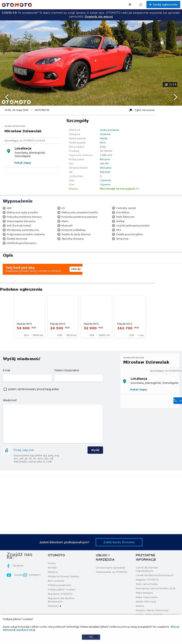Open the Mazda MX-5 listing priced 162 700
This screenshot has height=644, width=182.
(x=130, y=317)
